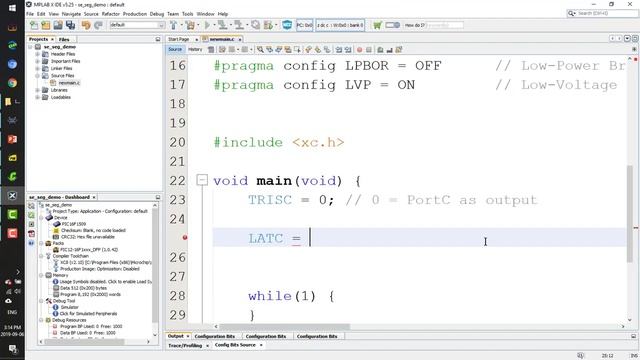The width and height of the screenshot is (640, 360).
Task: Expand the Loadables folder
Action: 38,97
